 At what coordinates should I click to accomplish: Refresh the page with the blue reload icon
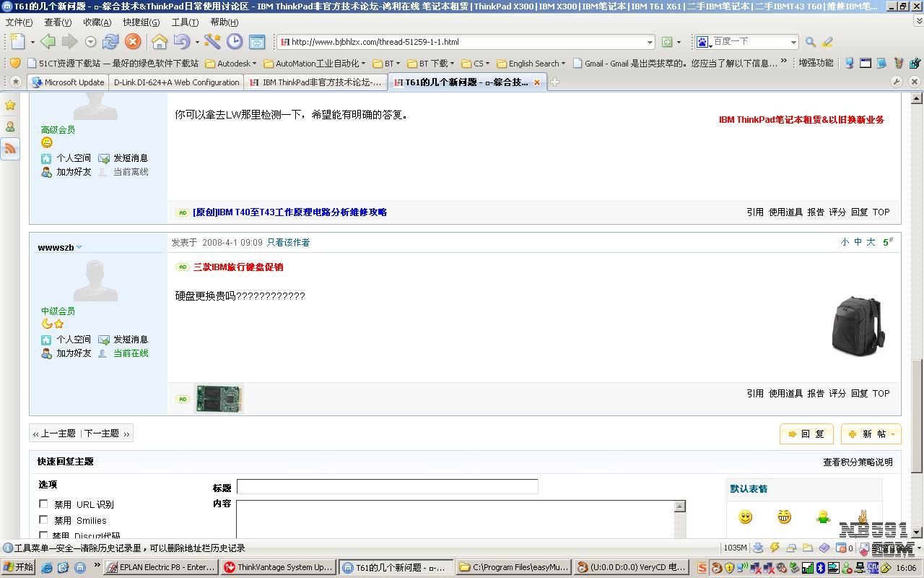(x=110, y=42)
